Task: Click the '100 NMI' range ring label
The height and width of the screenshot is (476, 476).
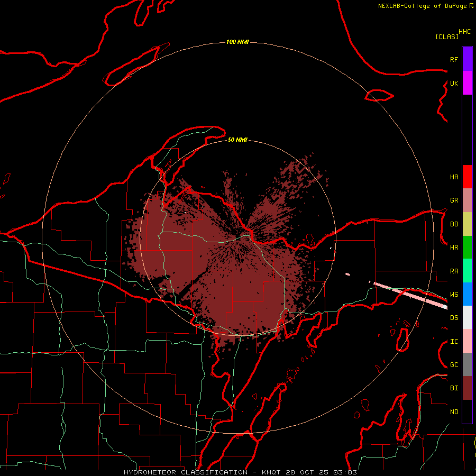Action: (237, 42)
